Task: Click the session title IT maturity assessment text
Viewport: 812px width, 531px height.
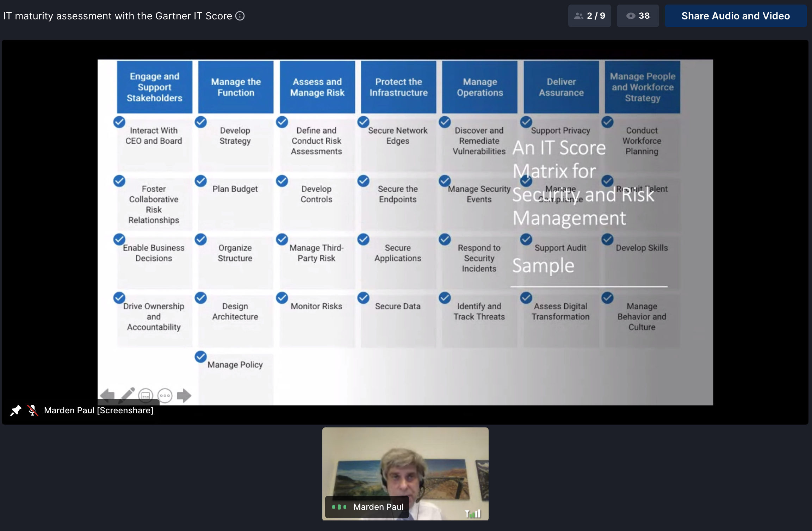Action: click(x=118, y=16)
